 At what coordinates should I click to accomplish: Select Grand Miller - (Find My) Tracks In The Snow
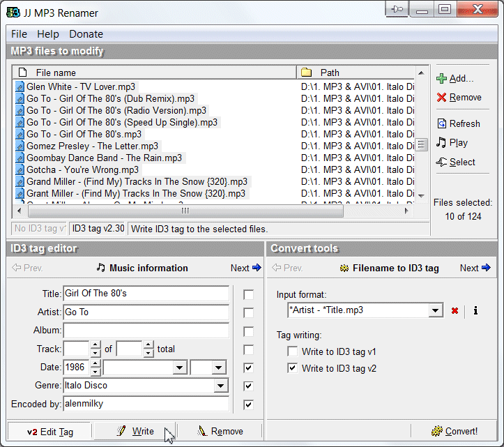[x=137, y=182]
